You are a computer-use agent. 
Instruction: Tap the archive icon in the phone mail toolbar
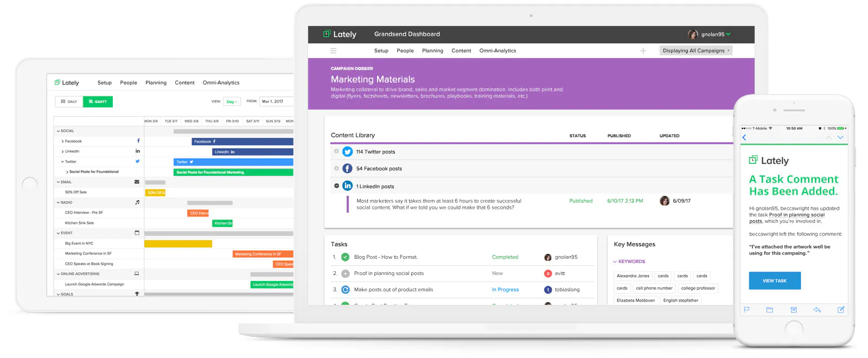point(794,310)
